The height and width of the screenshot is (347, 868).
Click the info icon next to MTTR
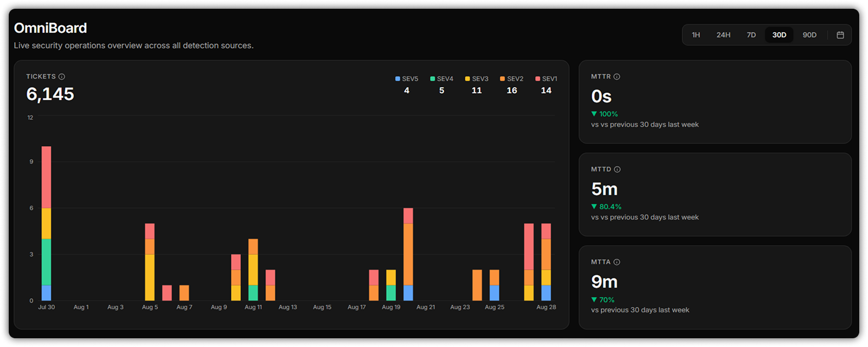[617, 77]
